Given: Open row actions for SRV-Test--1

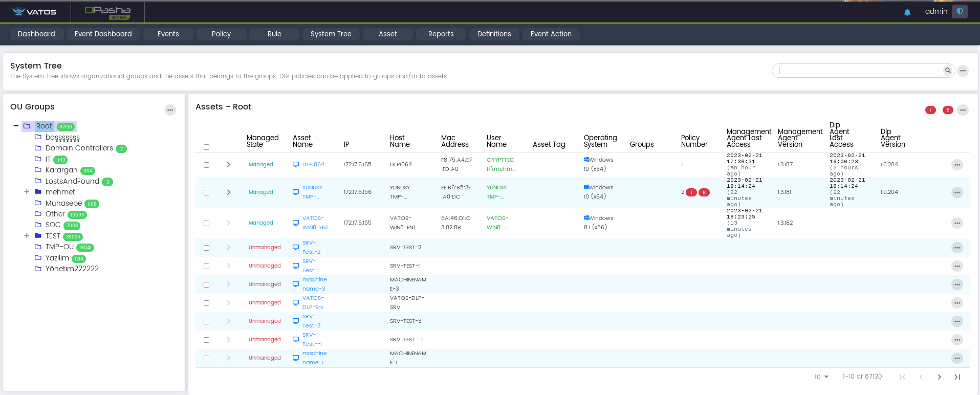Looking at the screenshot, I should [957, 340].
